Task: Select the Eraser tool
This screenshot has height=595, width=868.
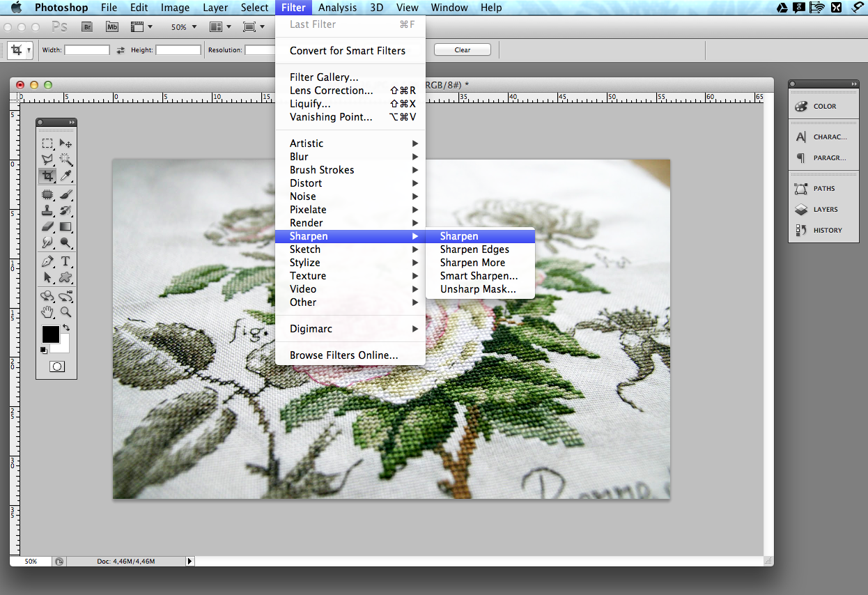Action: pos(47,226)
